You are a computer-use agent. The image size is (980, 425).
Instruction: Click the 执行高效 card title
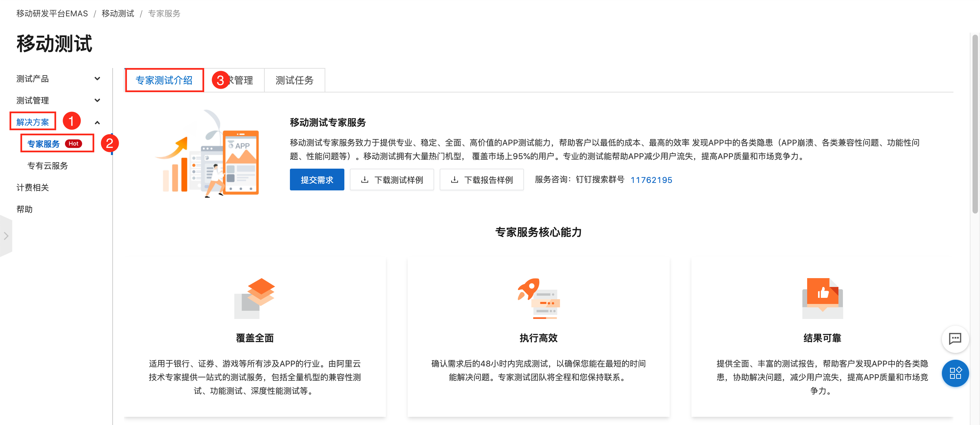tap(538, 338)
